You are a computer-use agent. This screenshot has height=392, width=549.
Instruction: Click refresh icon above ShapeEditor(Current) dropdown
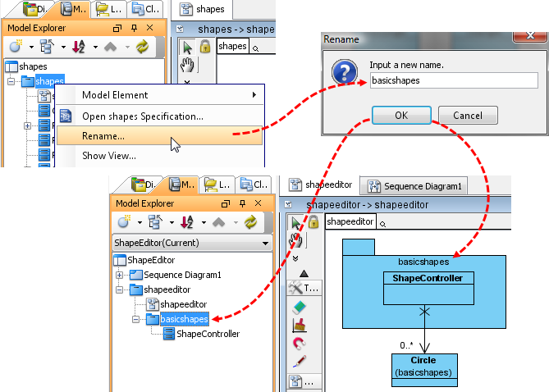coord(250,221)
